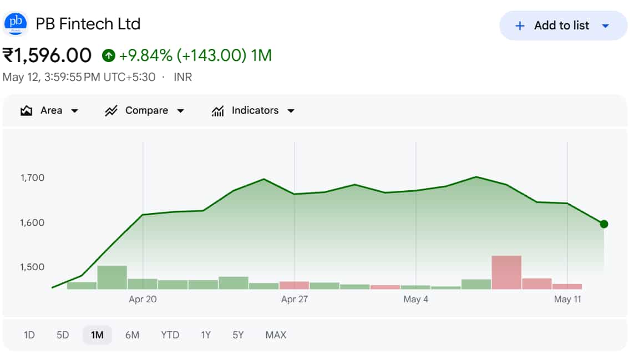The image size is (644, 355).
Task: Click the 1,700 price axis label
Action: [32, 177]
